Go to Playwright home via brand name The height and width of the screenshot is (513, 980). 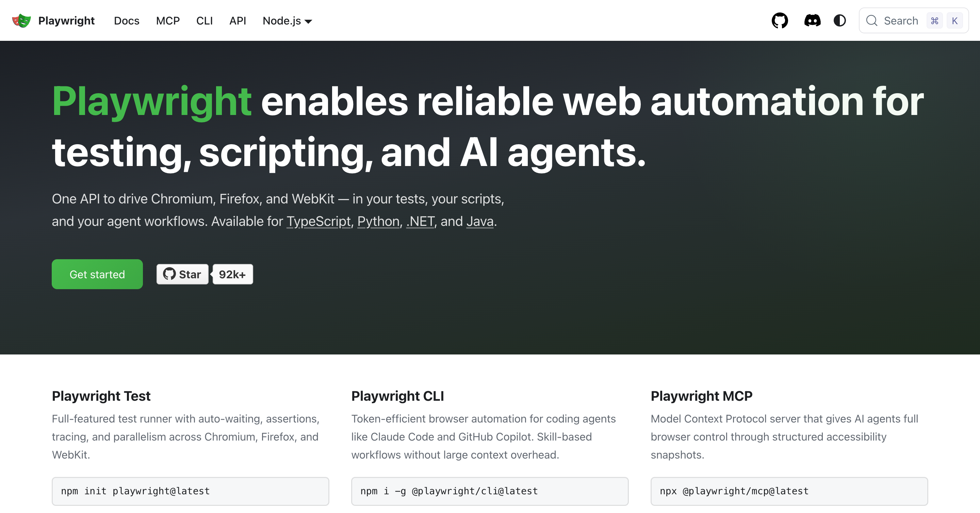(x=66, y=20)
